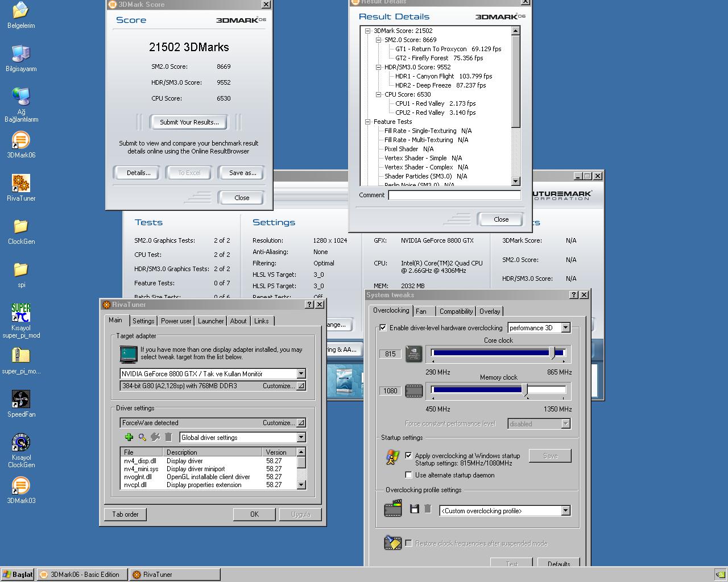This screenshot has width=728, height=582.
Task: Switch to the Launcher tab
Action: click(210, 321)
